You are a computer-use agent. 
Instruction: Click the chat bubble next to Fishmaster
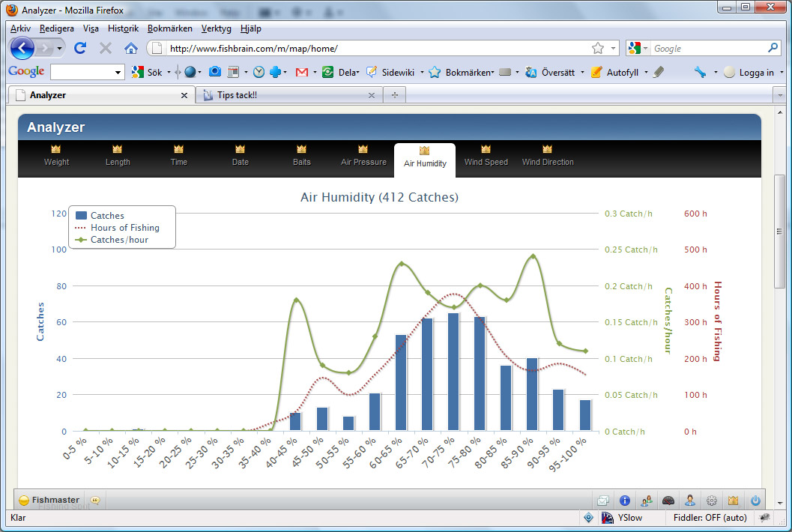point(95,500)
